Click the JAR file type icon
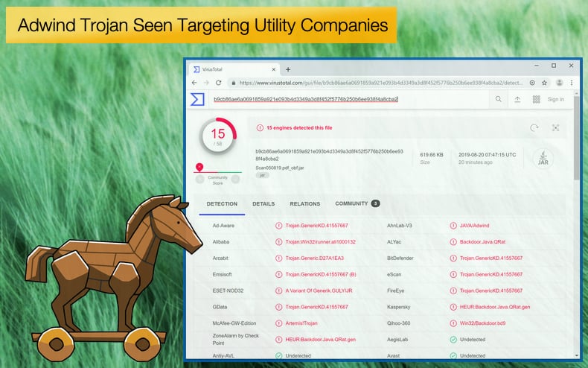The width and height of the screenshot is (588, 368). (x=543, y=158)
